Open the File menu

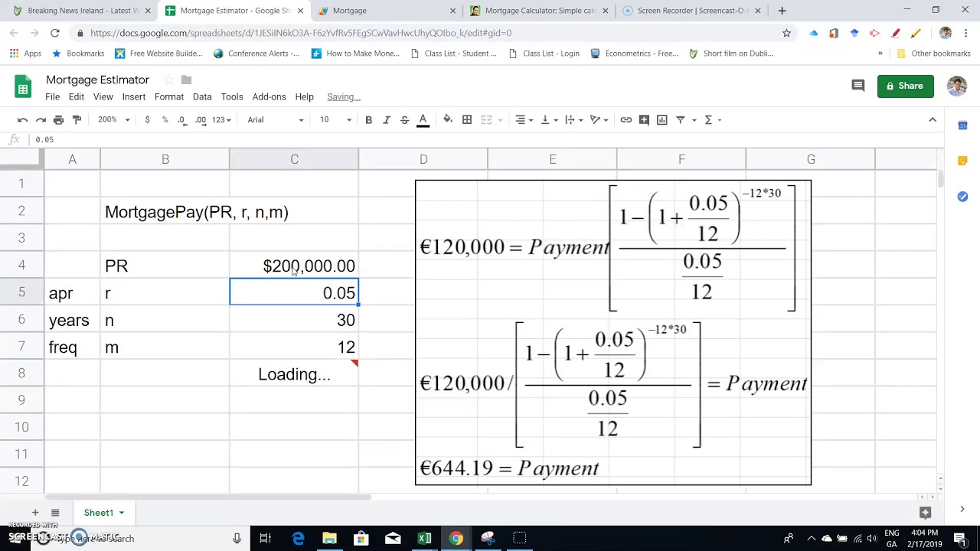[52, 96]
